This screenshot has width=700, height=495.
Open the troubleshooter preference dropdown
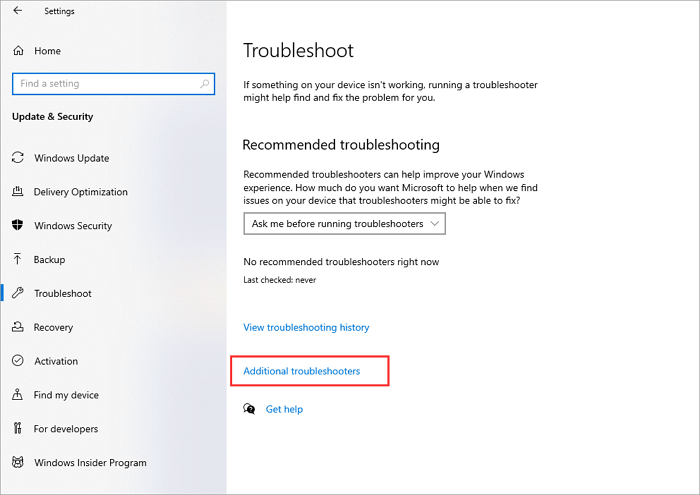(344, 224)
